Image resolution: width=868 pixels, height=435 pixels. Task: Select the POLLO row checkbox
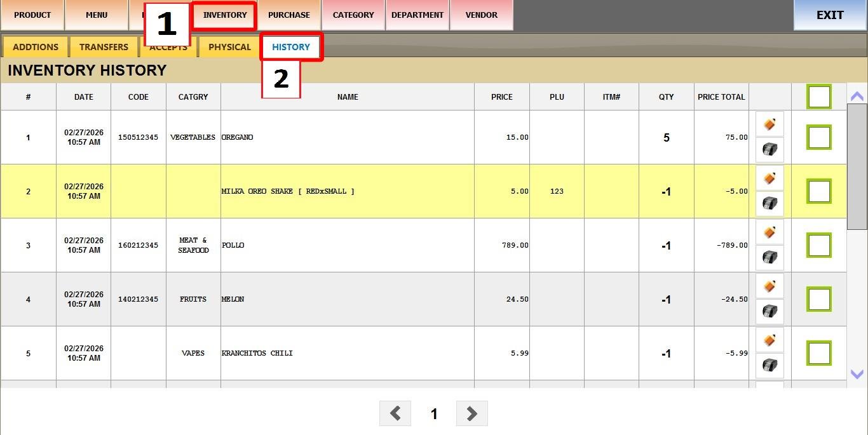click(818, 245)
